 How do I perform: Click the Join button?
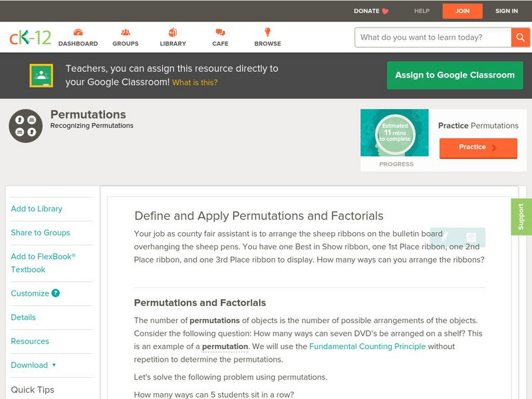point(462,11)
